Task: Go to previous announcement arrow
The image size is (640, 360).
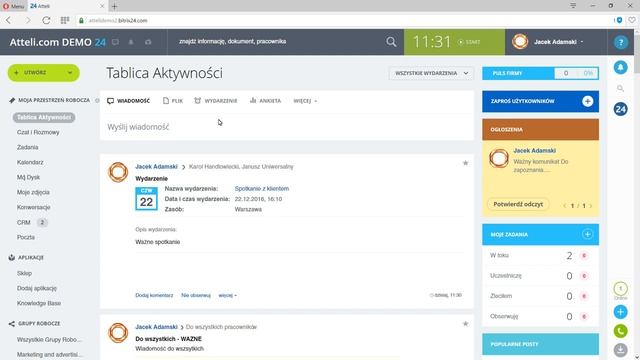Action: click(x=565, y=206)
